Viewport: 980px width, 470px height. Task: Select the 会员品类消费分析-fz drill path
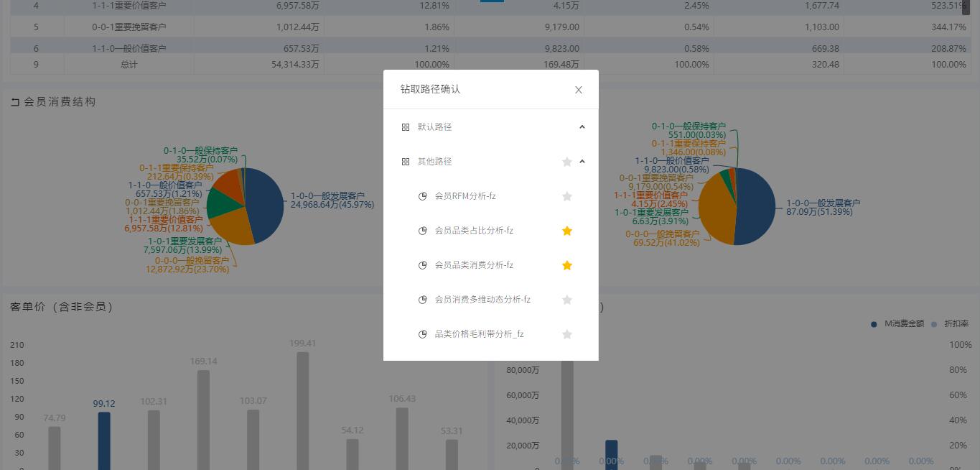tap(473, 264)
